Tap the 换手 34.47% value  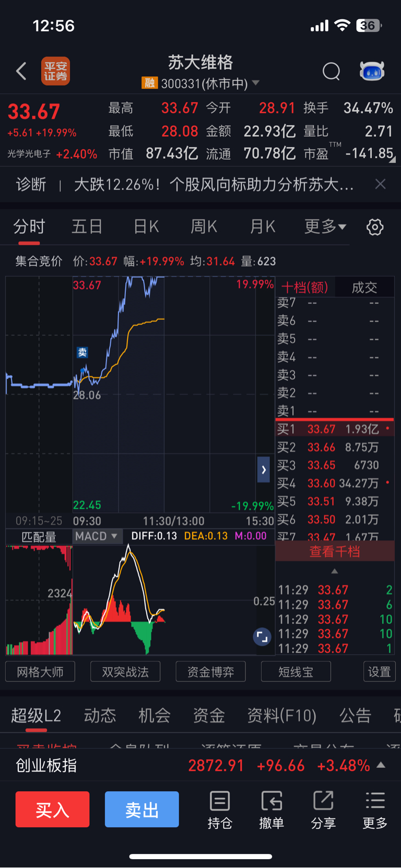tap(368, 108)
